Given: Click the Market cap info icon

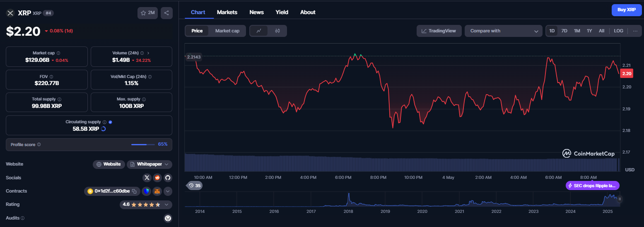Looking at the screenshot, I should point(58,53).
